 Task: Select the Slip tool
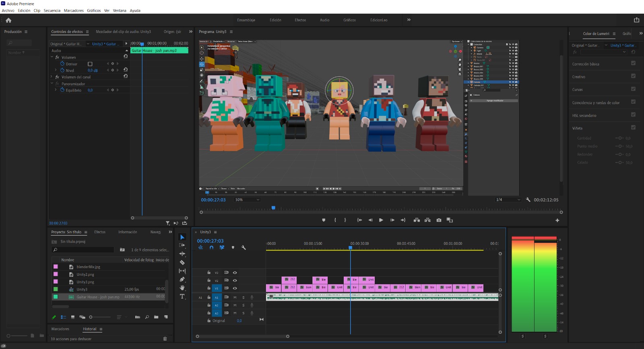tap(182, 271)
